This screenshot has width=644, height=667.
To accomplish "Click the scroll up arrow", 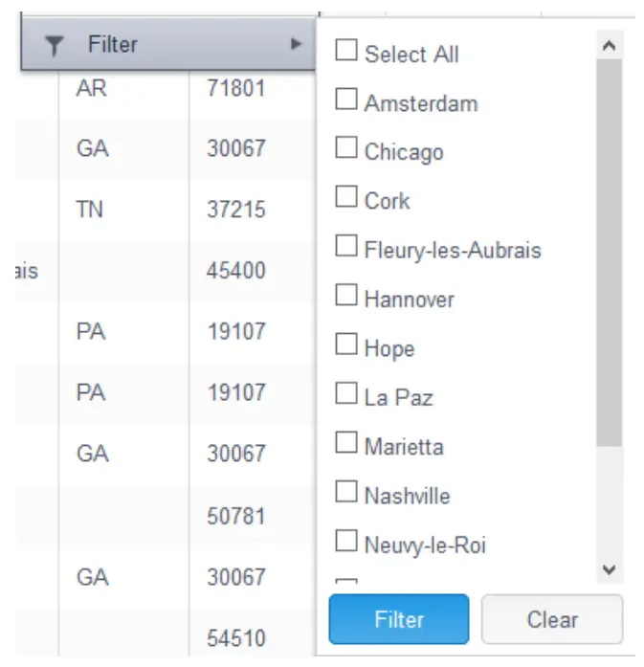I will (x=610, y=45).
